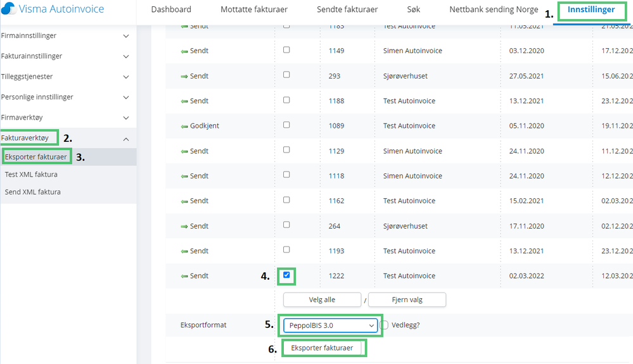Enable the Vedlegg checkbox
Screen dimensions: 633x364
coord(385,325)
